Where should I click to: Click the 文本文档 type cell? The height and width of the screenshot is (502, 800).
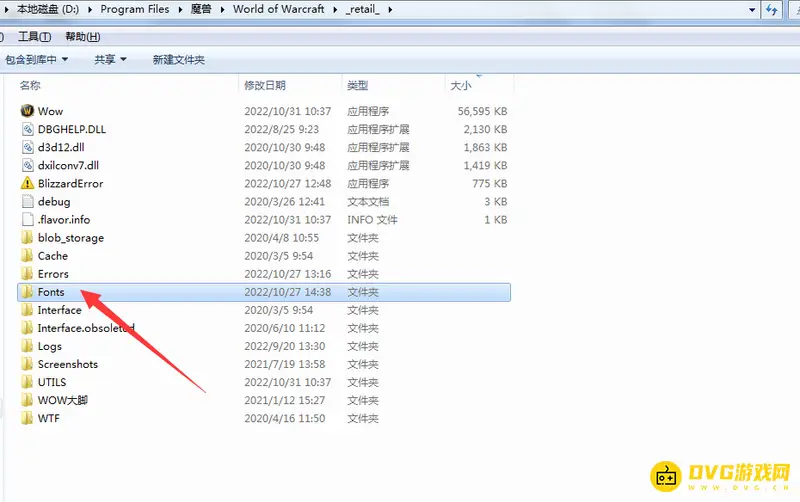[368, 202]
